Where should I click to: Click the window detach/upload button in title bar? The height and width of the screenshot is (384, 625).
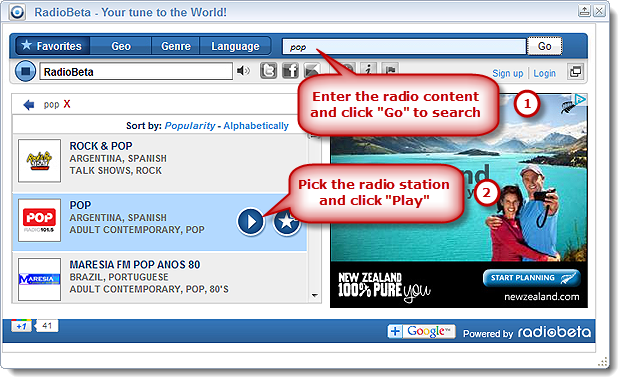tap(584, 11)
